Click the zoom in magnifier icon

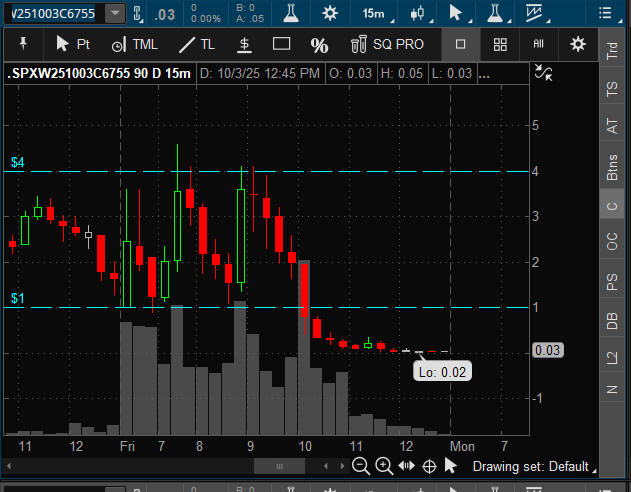(384, 466)
